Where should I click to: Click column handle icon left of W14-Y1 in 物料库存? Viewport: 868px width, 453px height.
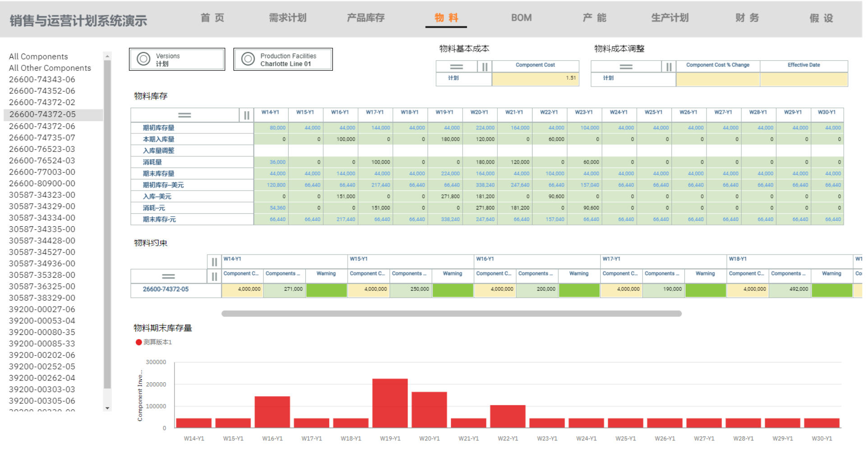pyautogui.click(x=247, y=115)
